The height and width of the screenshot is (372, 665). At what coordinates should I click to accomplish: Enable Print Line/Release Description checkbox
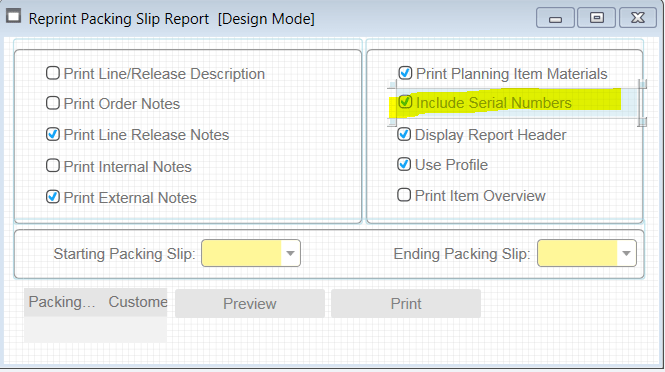coord(53,73)
